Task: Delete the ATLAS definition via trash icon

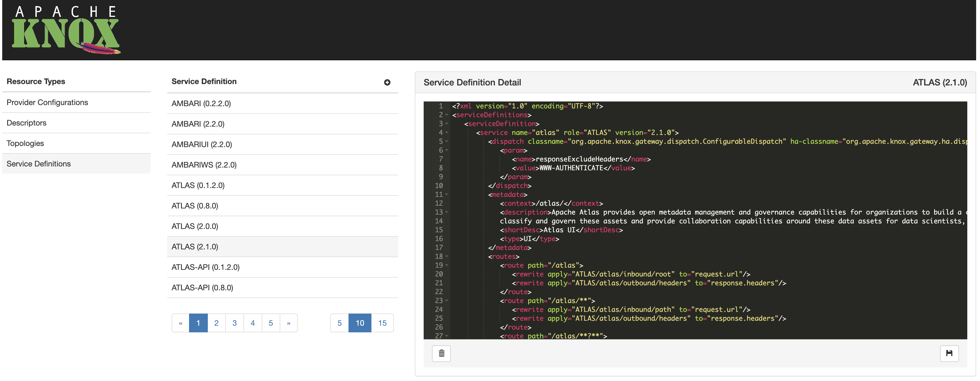Action: click(x=441, y=353)
